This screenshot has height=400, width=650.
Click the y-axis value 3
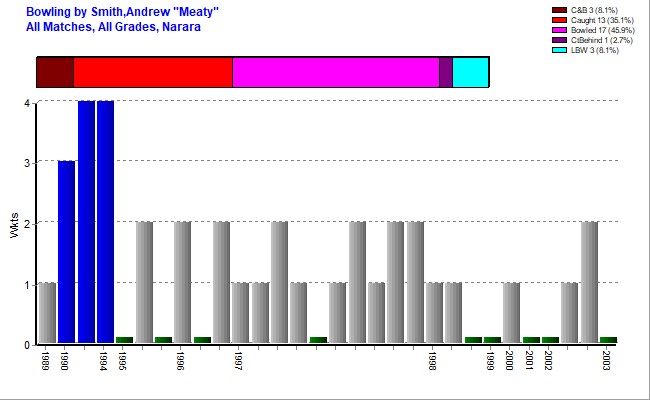tap(27, 163)
